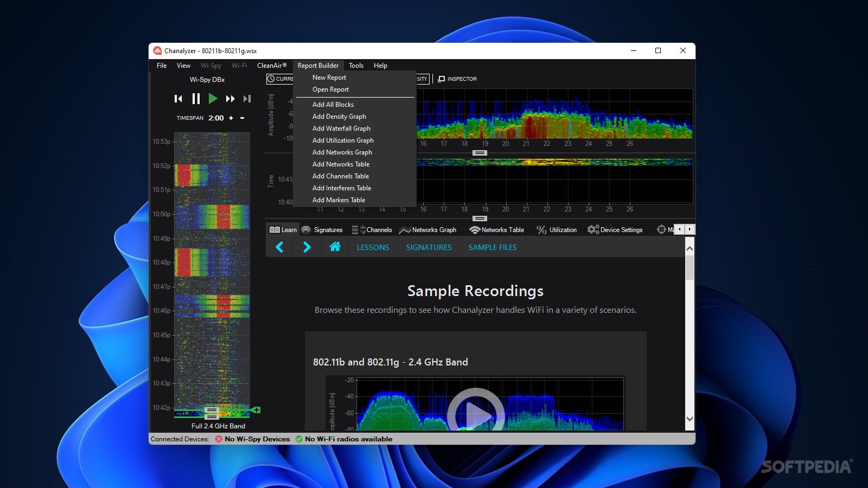The image size is (868, 488).
Task: Click 'No Wi-Fi radios available' status text
Action: coord(348,439)
